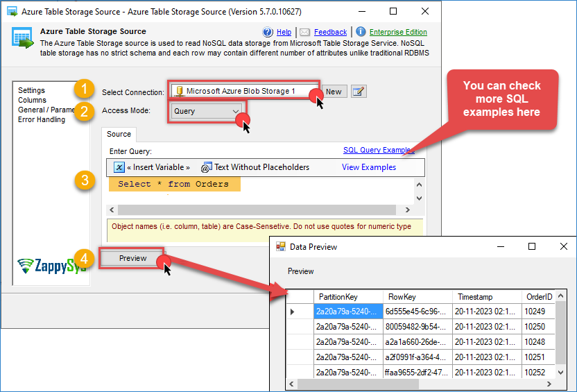Screen dimensions: 577x392
Task: Open the Access Mode Query dropdown
Action: pos(207,111)
